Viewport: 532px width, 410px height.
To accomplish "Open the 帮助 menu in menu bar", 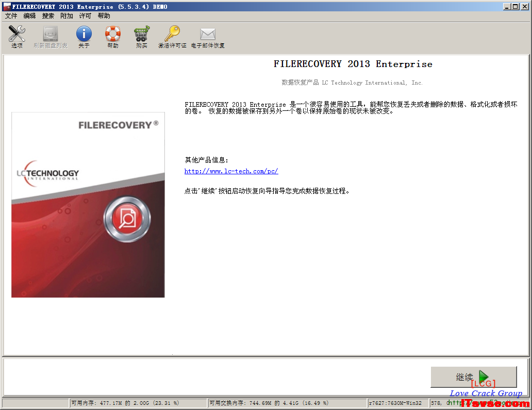I will click(x=104, y=16).
